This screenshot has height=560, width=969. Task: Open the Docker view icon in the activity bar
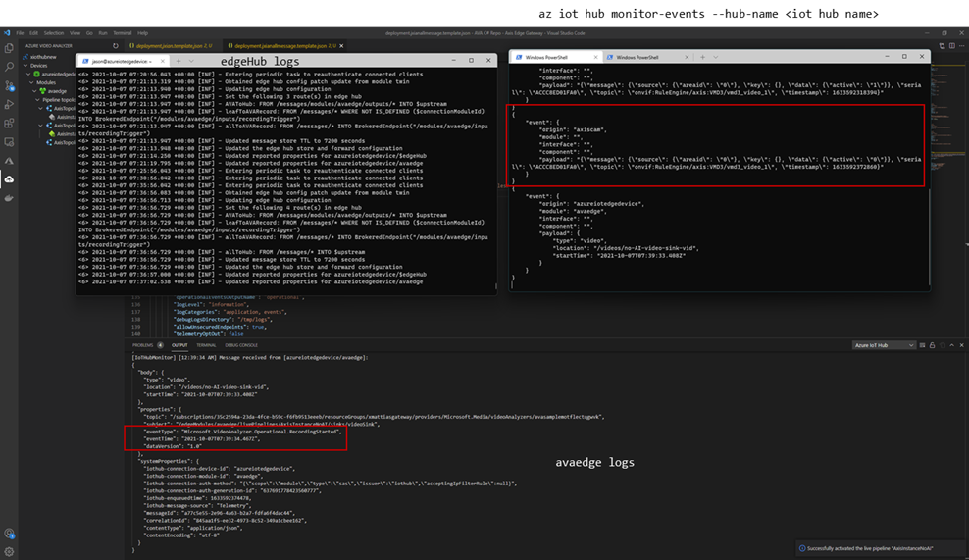(x=9, y=198)
